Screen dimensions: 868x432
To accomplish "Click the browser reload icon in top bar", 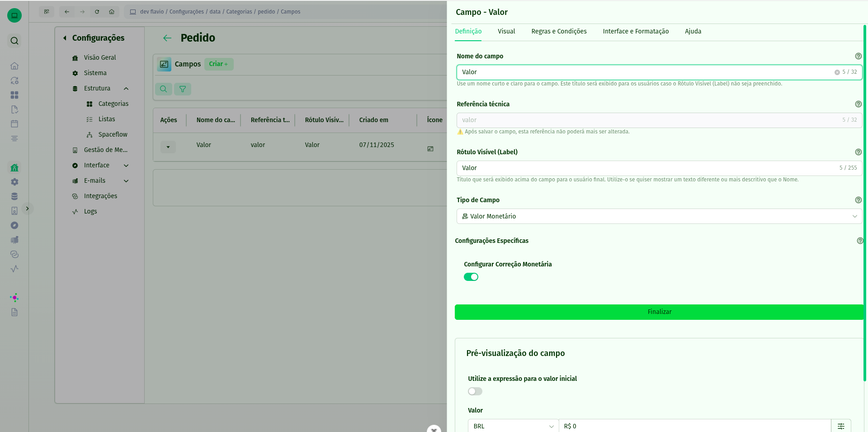I will click(x=97, y=12).
